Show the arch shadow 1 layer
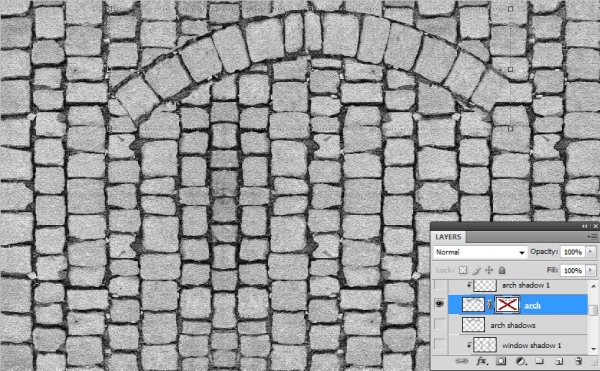600x371 pixels. point(440,285)
